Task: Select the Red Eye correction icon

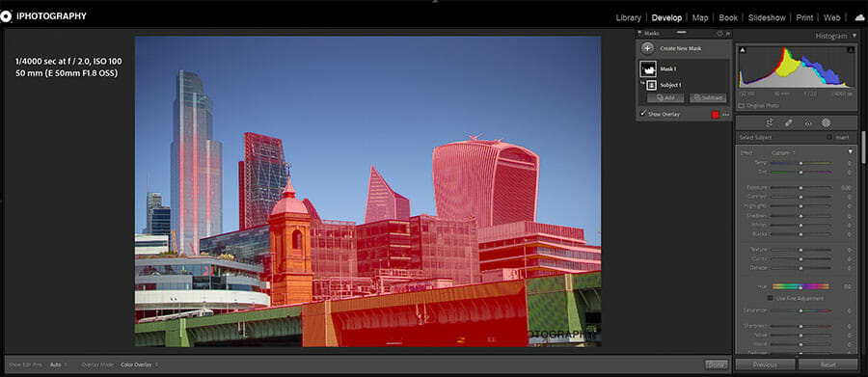Action: (807, 122)
